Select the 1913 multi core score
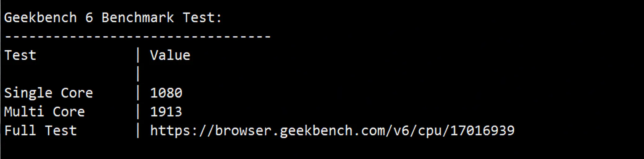The width and height of the screenshot is (644, 159). coord(166,112)
